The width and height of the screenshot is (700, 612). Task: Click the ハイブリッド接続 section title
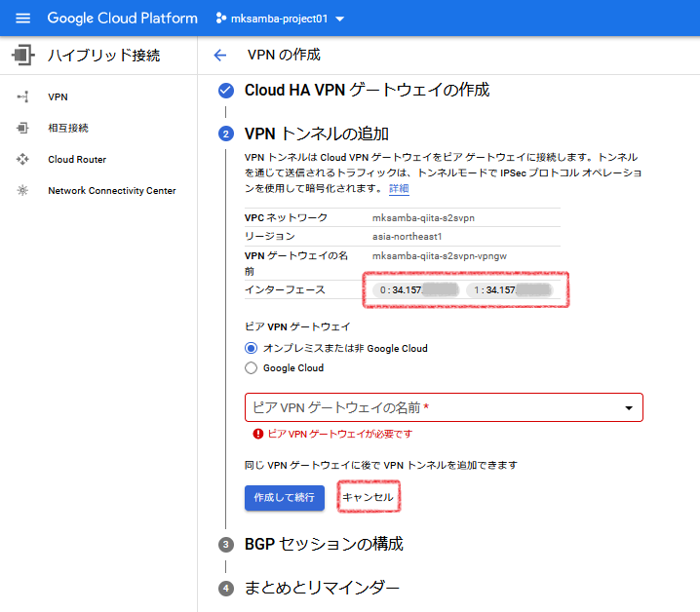(104, 56)
